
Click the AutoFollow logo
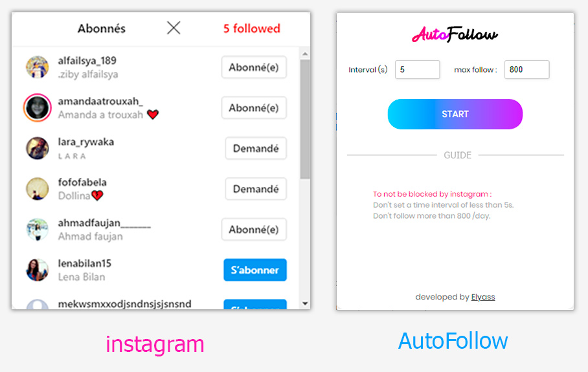click(x=455, y=34)
